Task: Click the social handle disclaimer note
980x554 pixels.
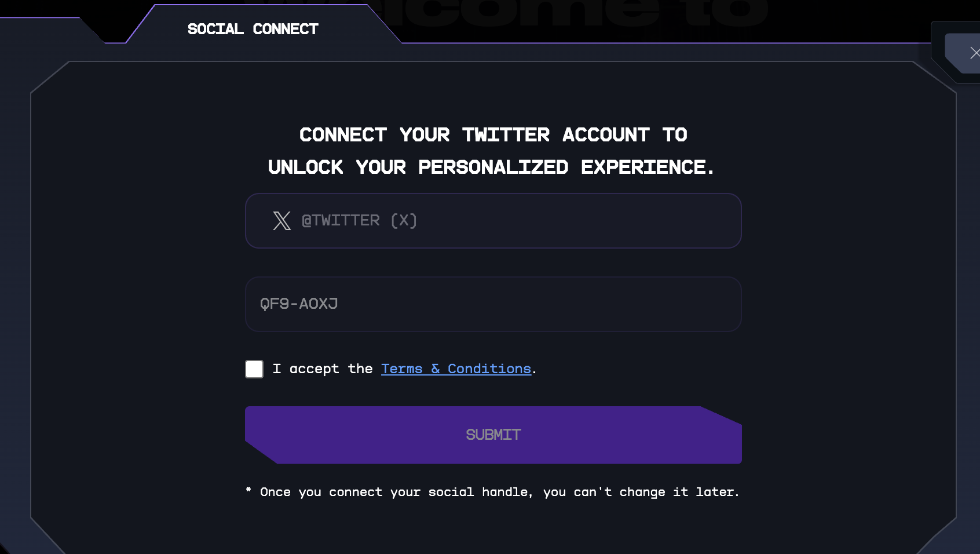Action: point(499,492)
